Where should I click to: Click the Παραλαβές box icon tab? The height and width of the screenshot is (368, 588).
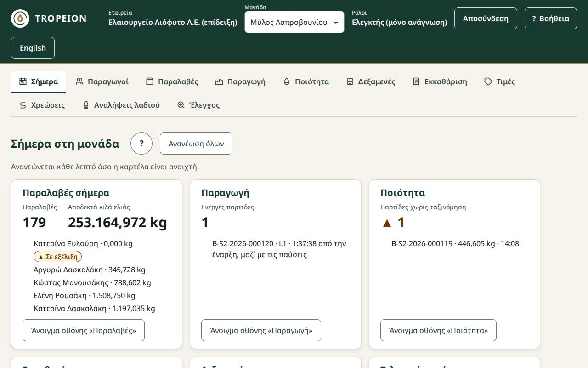pos(150,81)
